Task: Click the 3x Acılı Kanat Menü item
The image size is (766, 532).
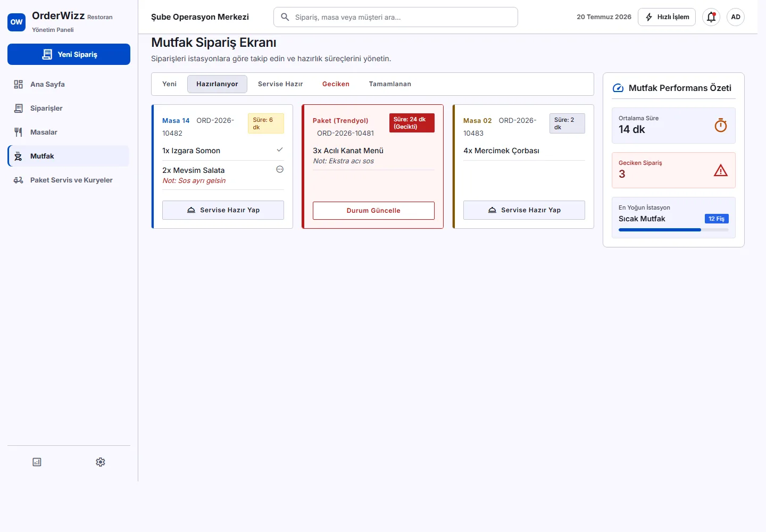Action: (348, 151)
